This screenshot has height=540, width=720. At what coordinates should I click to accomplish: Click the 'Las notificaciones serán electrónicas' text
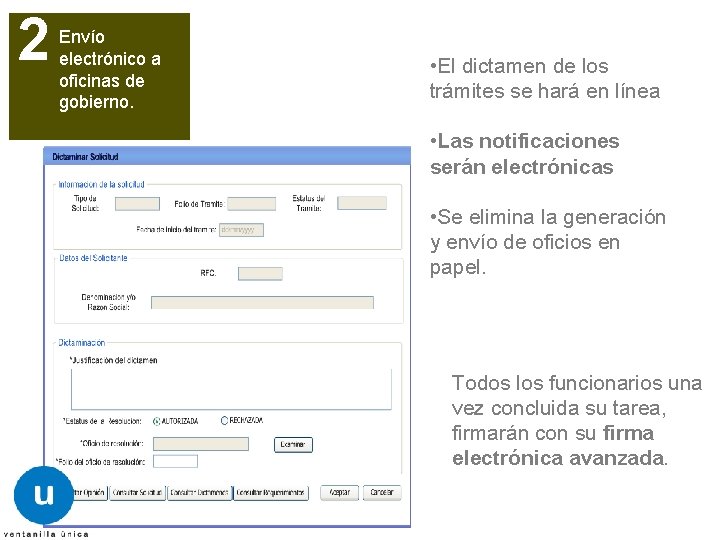524,154
